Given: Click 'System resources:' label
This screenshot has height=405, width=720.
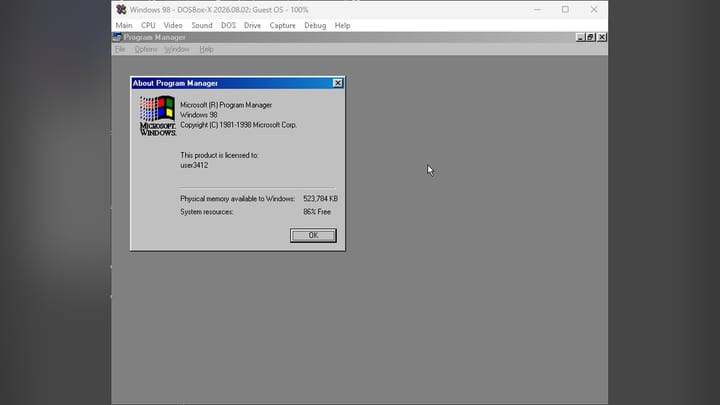Looking at the screenshot, I should pos(207,212).
